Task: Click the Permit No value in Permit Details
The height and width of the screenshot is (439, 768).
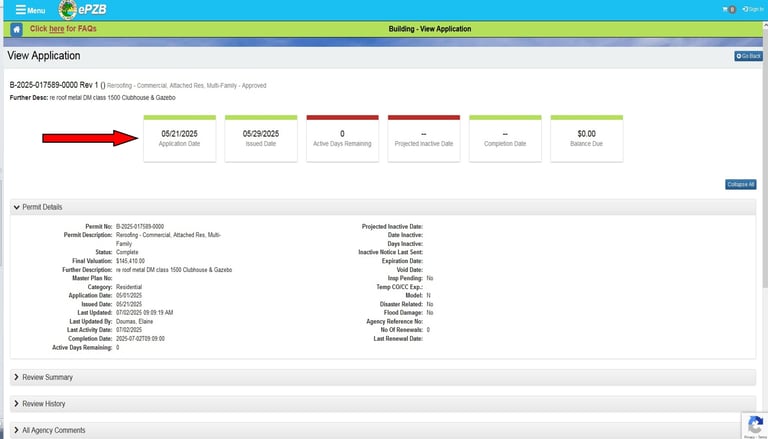Action: tap(140, 227)
